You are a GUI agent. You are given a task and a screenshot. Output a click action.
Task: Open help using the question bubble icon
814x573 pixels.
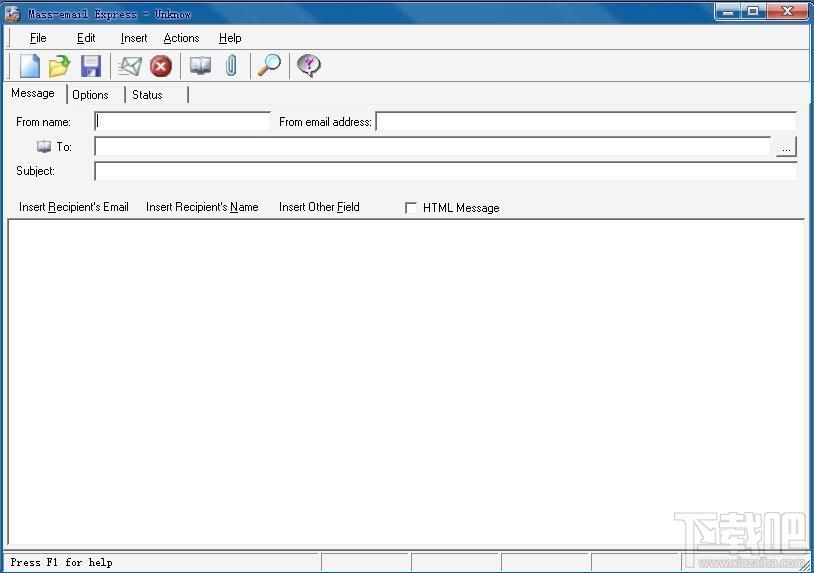click(309, 66)
